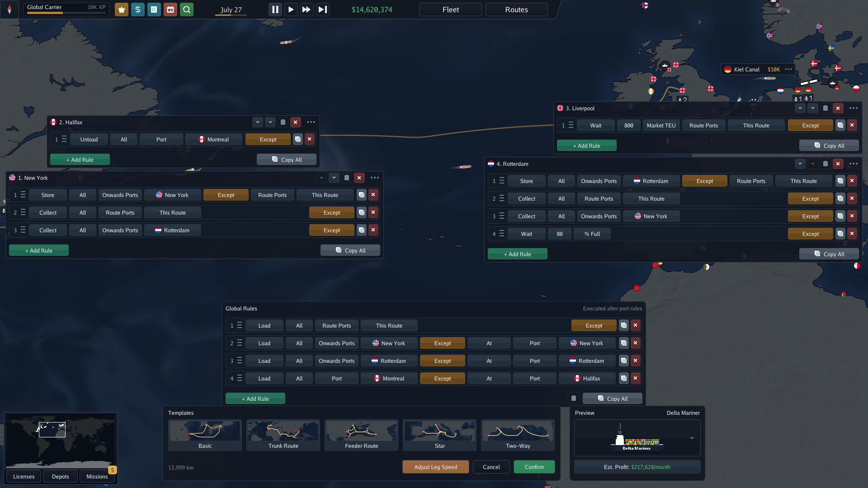Edit Rotterdam Wait value 80 field
Screen dimensions: 868x488
click(x=560, y=234)
